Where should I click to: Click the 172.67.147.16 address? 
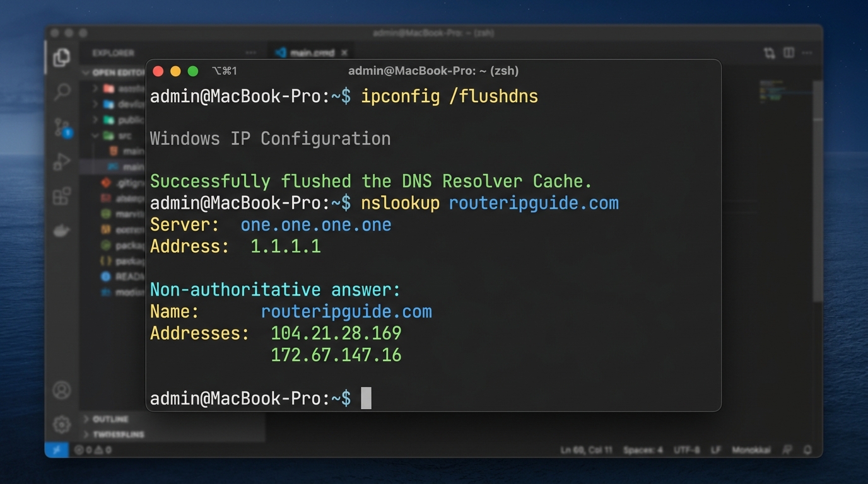click(336, 355)
